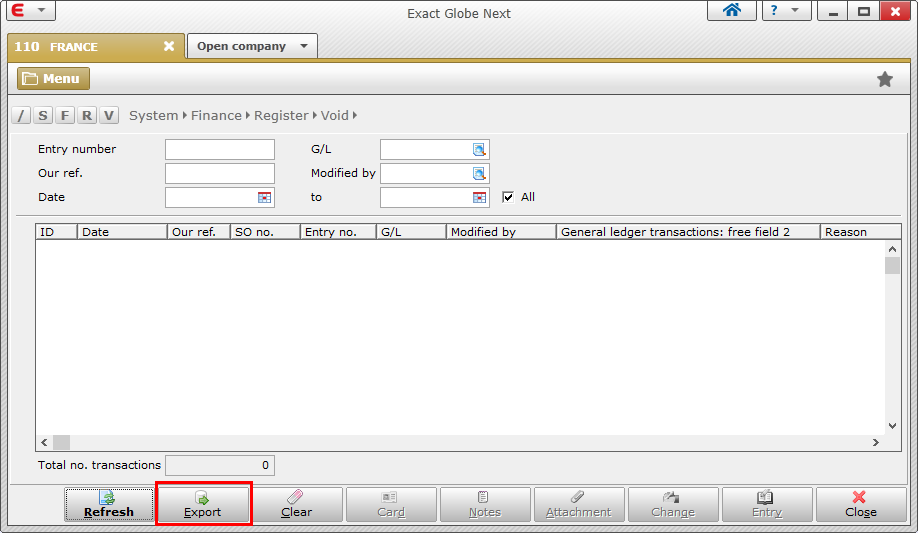This screenshot has height=533, width=918.
Task: Open the Attachment button
Action: 579,504
